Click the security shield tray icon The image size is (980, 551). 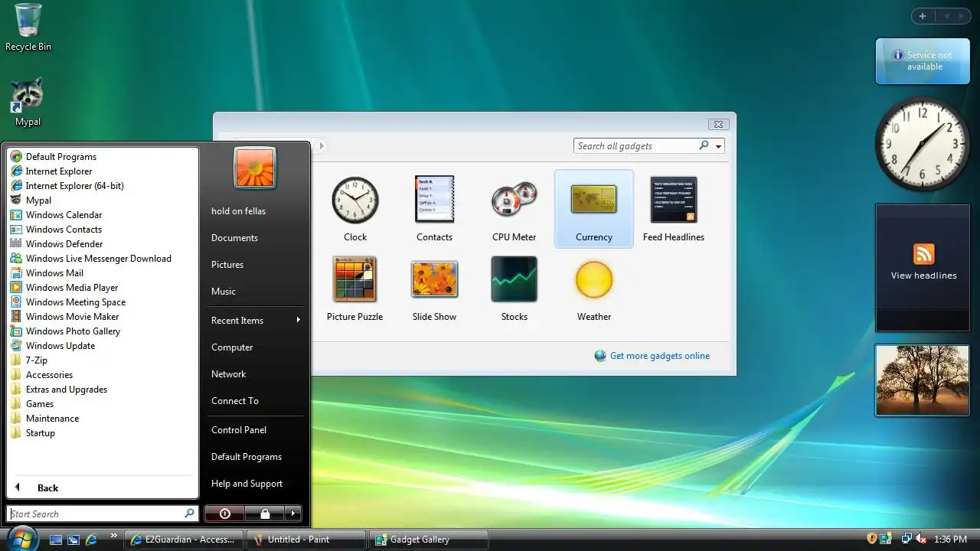pos(871,539)
